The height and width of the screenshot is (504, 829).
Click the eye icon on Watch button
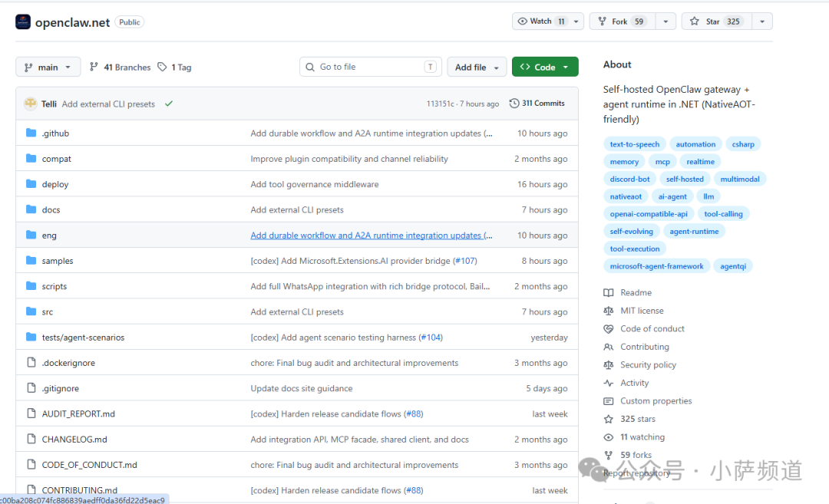click(x=523, y=21)
